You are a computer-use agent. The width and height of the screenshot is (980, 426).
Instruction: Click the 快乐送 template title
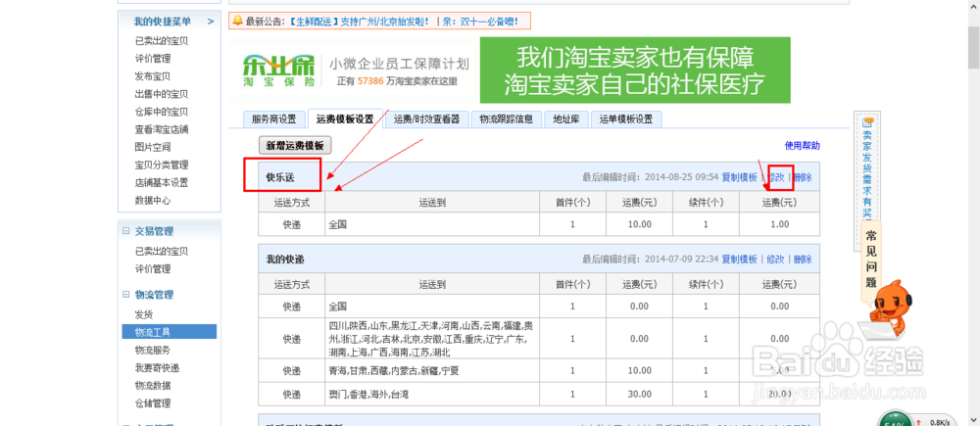[x=280, y=178]
